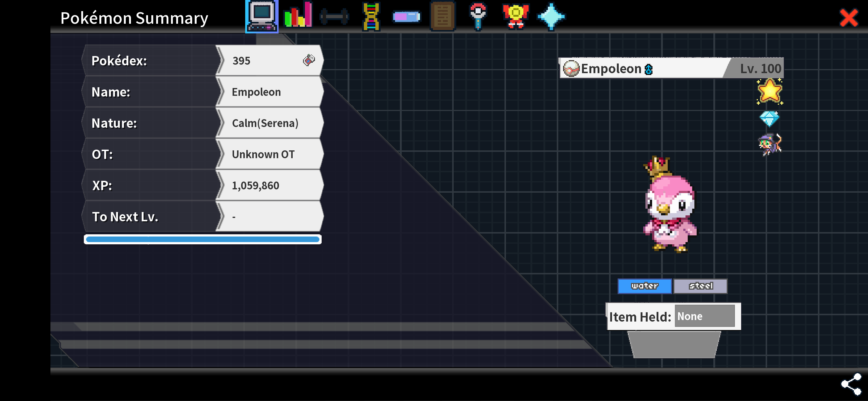Click the Item Held None field
This screenshot has width=868, height=401.
[704, 316]
